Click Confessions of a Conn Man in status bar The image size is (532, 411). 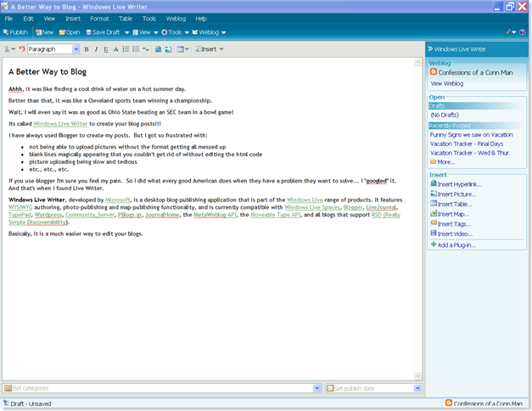(x=484, y=403)
